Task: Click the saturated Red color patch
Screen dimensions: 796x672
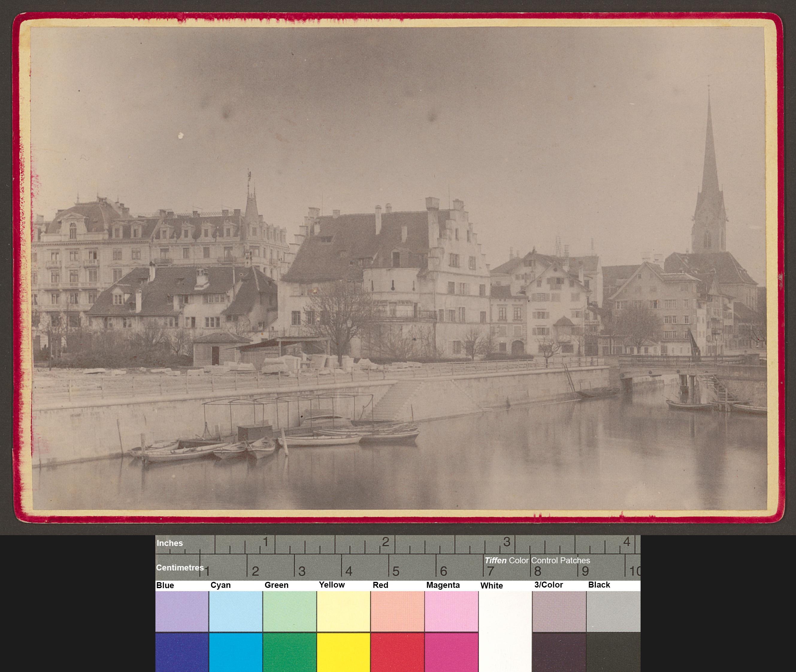Action: [398, 652]
